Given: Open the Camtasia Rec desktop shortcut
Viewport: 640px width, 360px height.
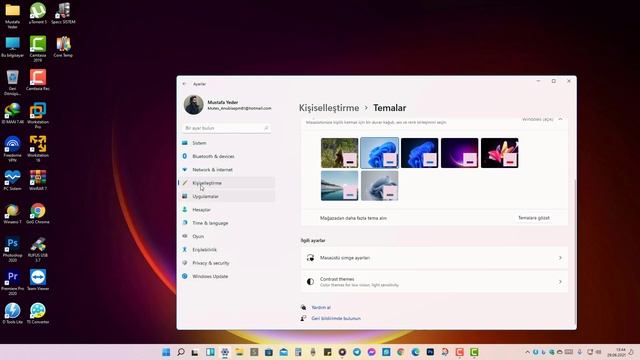Looking at the screenshot, I should pos(38,80).
